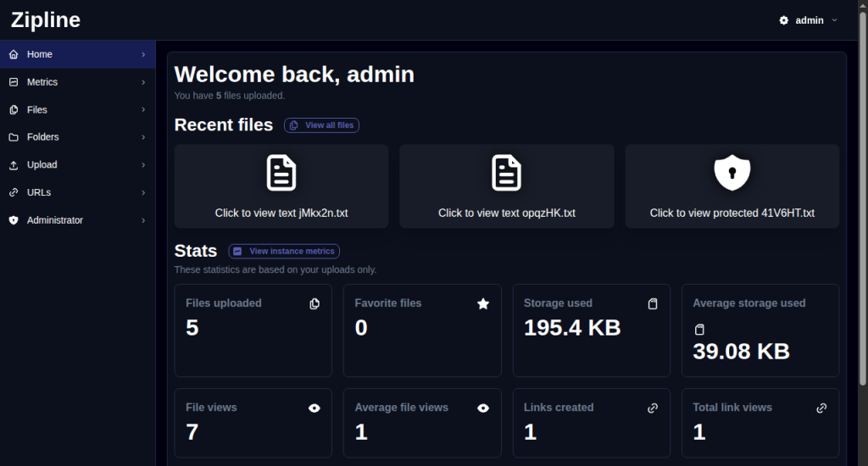Image resolution: width=868 pixels, height=466 pixels.
Task: Open the Administrator sidebar section
Action: coord(77,220)
